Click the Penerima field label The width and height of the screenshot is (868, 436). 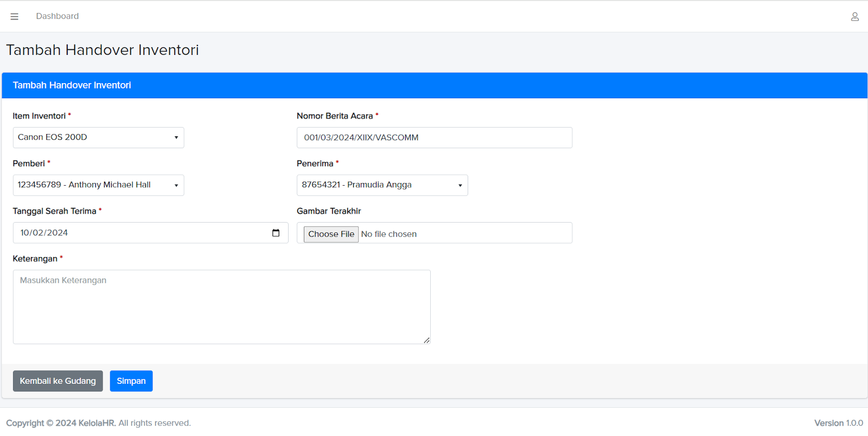coord(315,163)
